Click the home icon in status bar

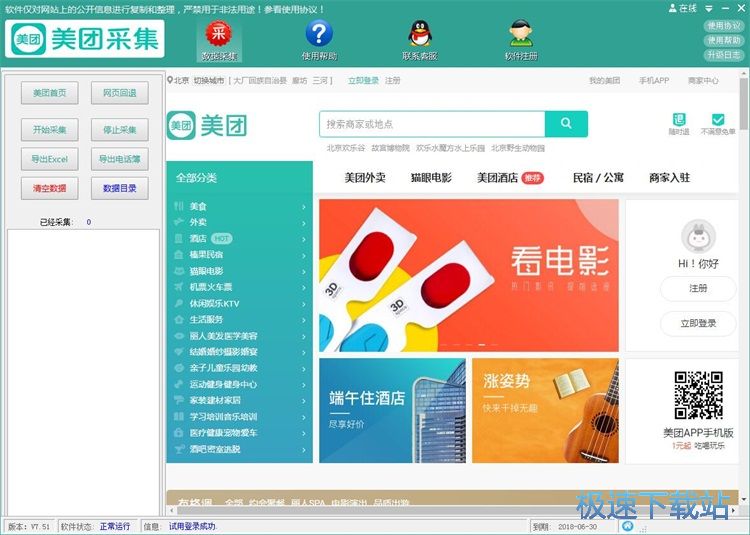tap(628, 526)
